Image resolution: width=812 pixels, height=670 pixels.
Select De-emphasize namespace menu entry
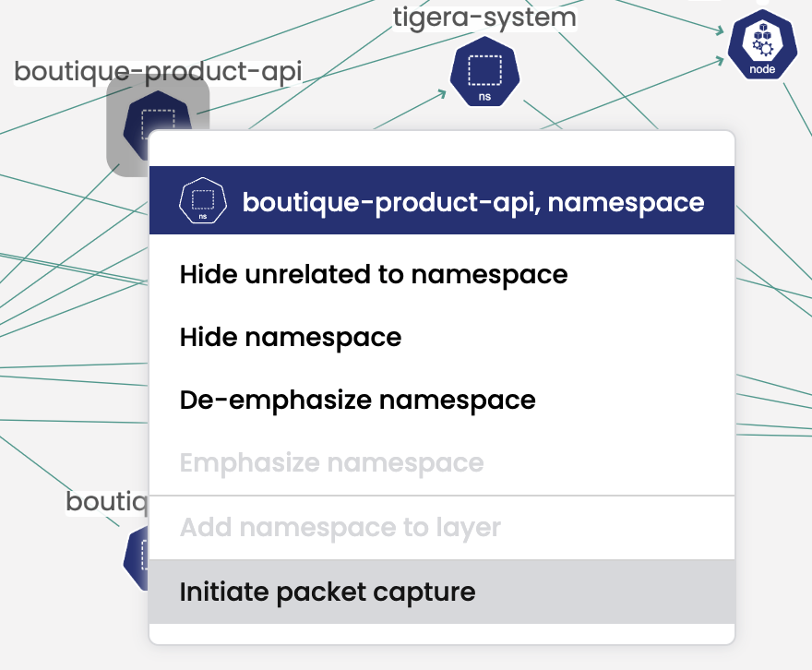click(x=442, y=400)
